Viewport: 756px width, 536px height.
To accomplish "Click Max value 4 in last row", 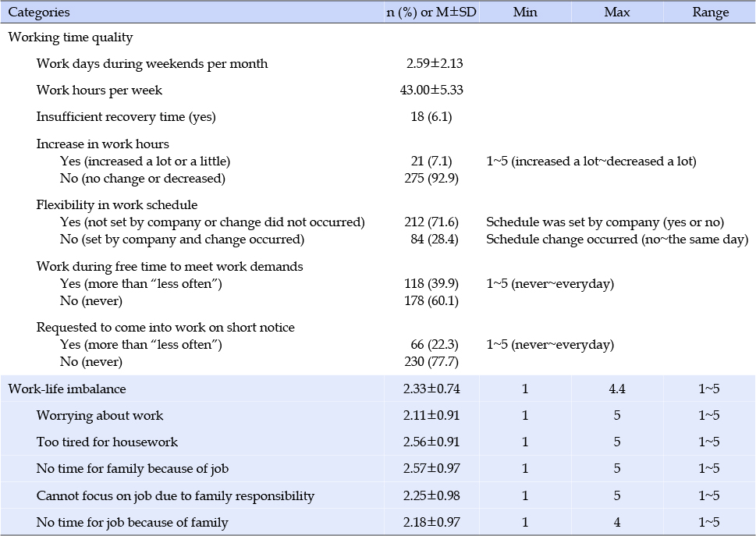I will coord(617,522).
